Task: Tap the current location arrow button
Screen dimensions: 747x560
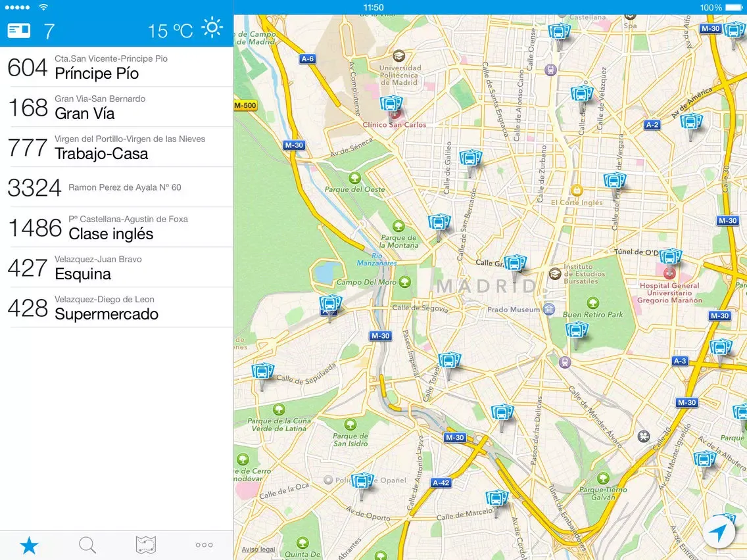Action: (x=718, y=533)
